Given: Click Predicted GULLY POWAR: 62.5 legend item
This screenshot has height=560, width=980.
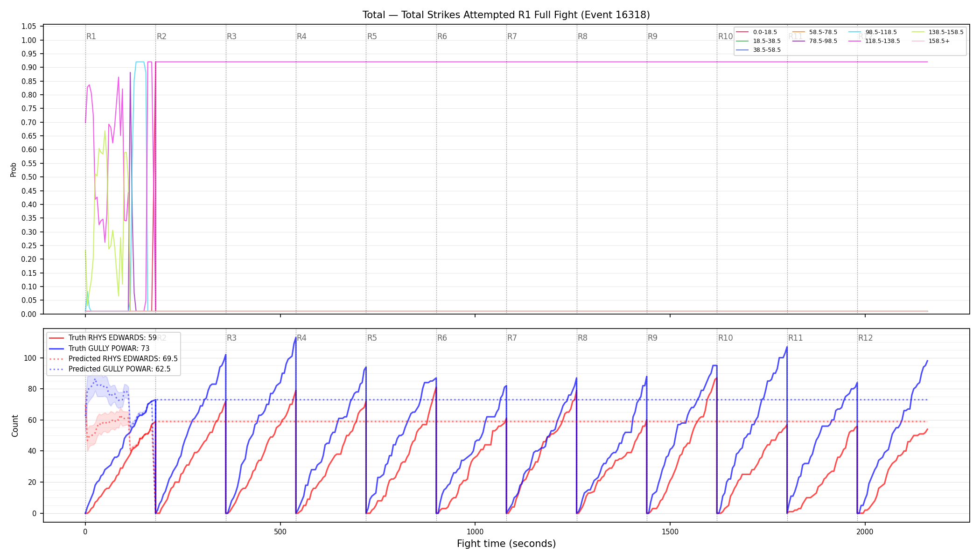Looking at the screenshot, I should tap(109, 369).
